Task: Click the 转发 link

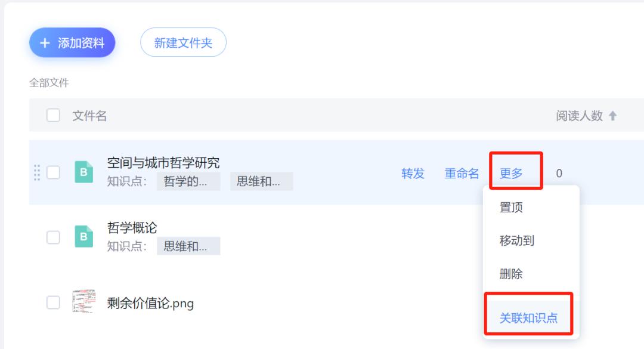Action: click(x=413, y=174)
